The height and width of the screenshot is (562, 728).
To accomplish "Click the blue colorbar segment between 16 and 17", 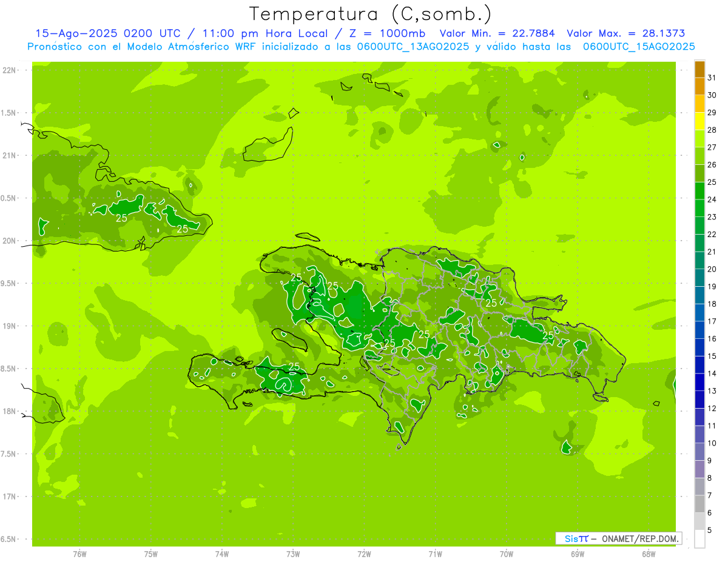I will click(699, 330).
